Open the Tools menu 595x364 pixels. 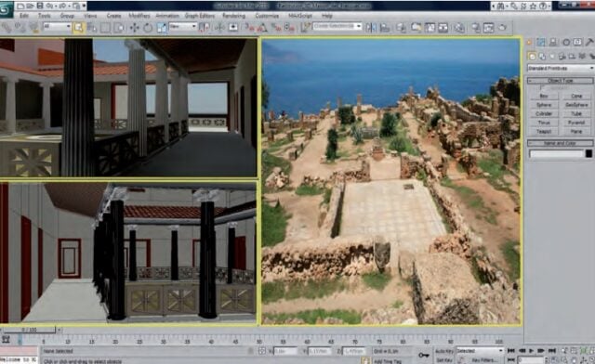45,16
